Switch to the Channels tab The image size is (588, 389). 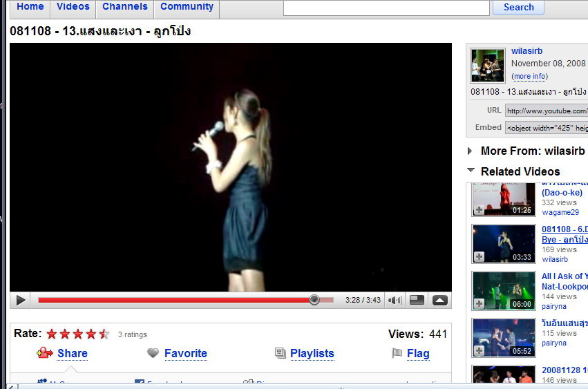[x=125, y=7]
